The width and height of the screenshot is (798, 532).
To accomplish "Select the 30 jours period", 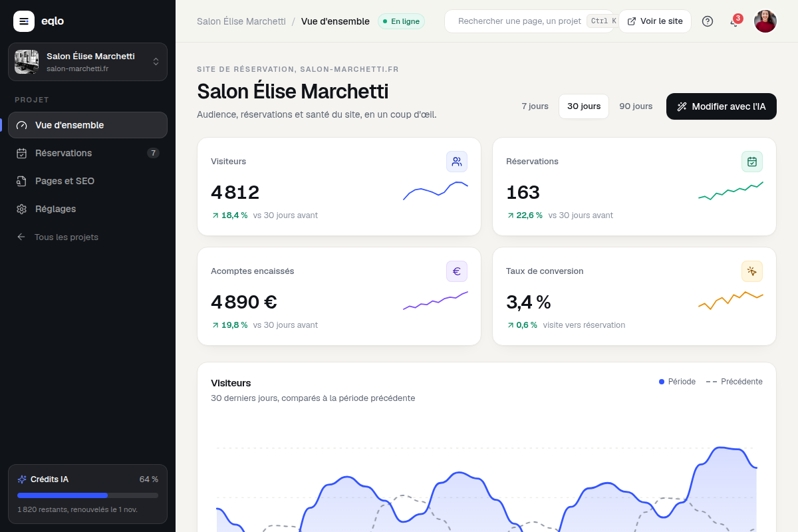I will (x=584, y=106).
